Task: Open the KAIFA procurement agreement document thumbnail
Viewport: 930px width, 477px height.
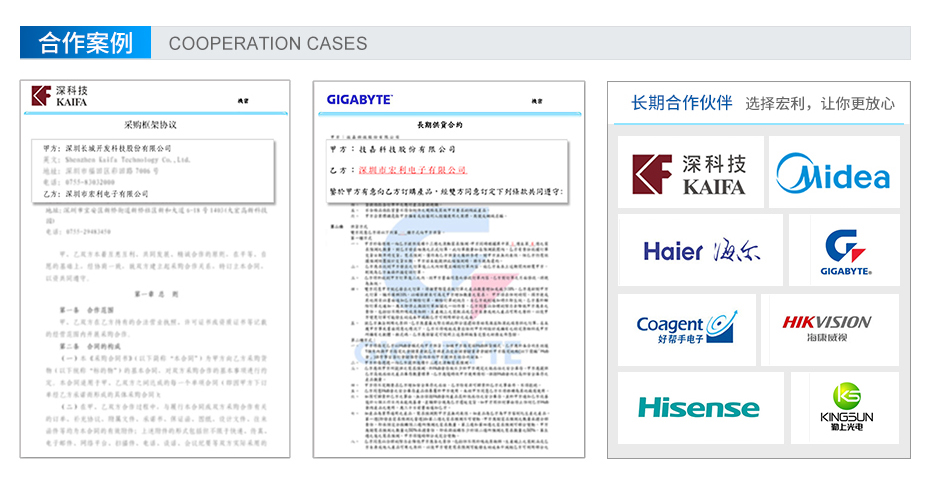Action: (x=155, y=269)
